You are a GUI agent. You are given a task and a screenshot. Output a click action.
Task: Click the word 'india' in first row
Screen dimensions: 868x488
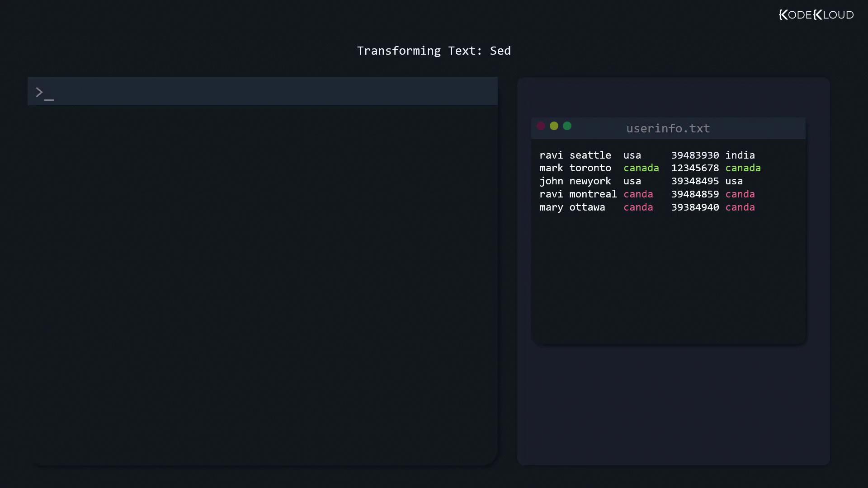(x=740, y=155)
